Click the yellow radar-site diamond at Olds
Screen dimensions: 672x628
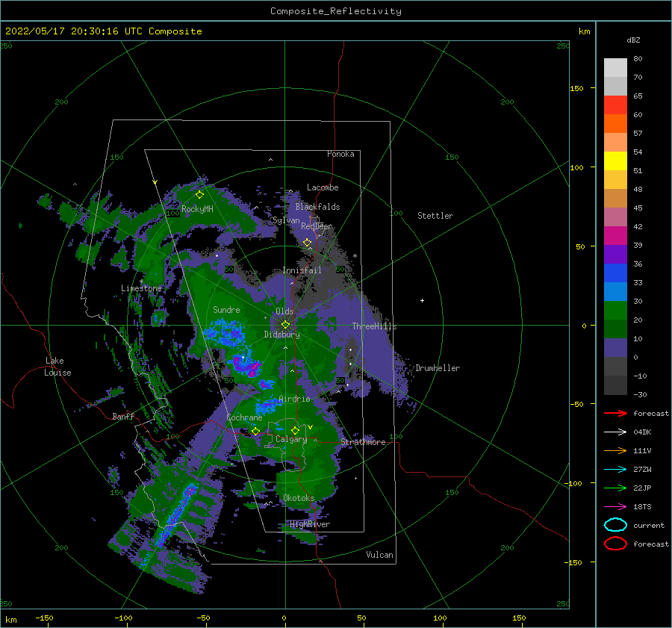tap(285, 325)
